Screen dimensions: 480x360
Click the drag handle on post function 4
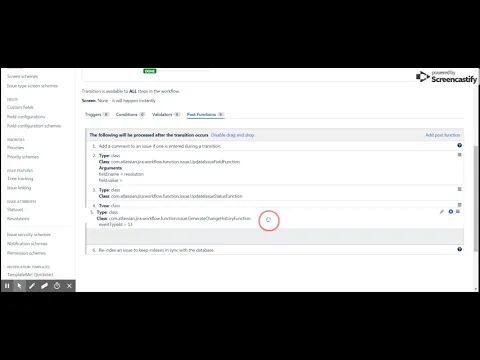click(x=459, y=205)
